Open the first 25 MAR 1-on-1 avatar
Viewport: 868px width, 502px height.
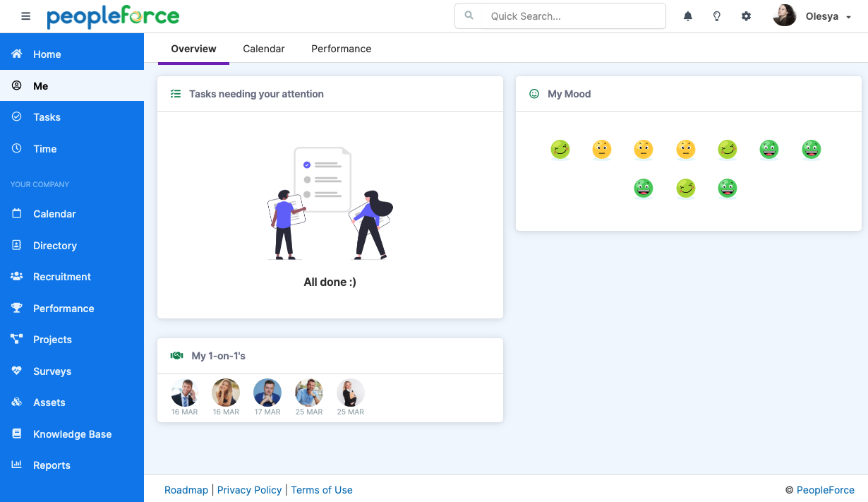click(309, 393)
